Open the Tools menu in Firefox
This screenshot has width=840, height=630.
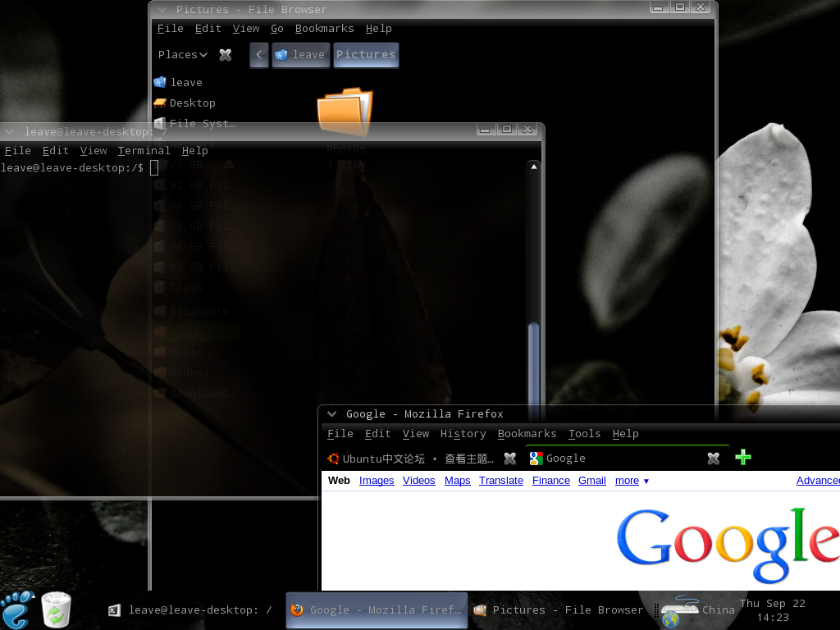584,433
